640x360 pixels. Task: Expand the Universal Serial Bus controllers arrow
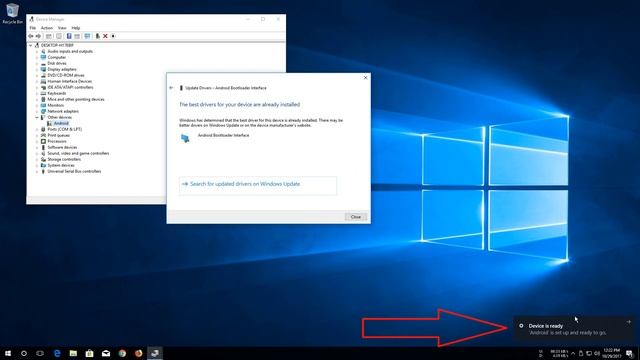(37, 171)
